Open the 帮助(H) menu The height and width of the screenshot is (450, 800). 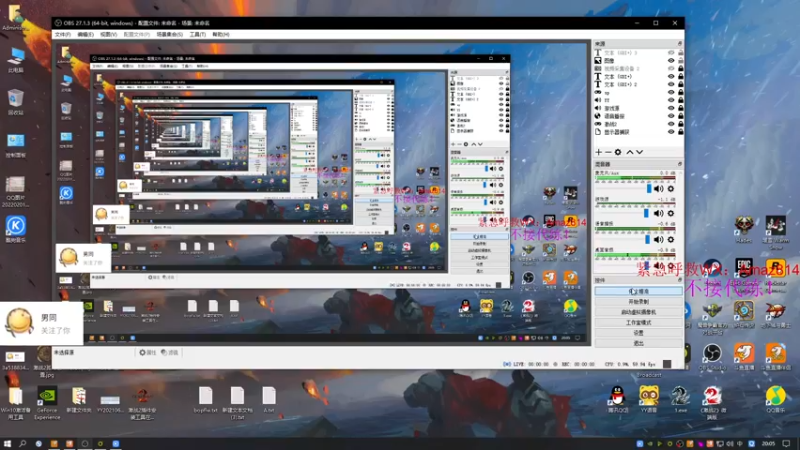coord(221,35)
